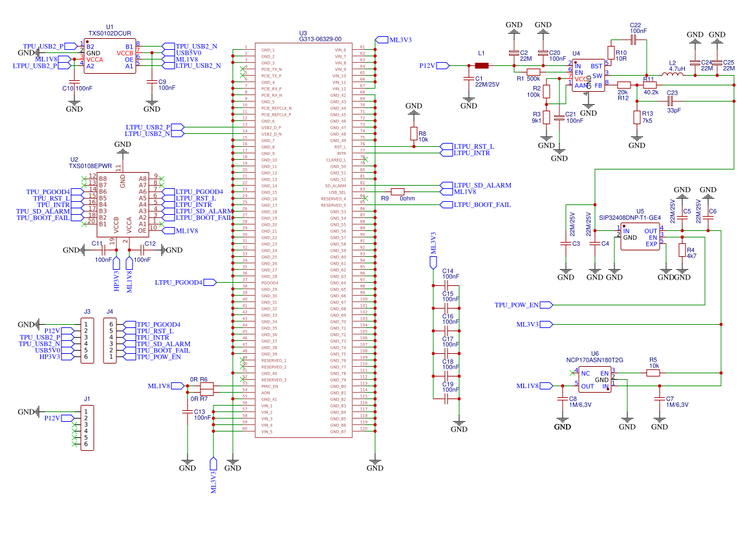
Task: Click the 0R R6 resistor
Action: pos(206,385)
